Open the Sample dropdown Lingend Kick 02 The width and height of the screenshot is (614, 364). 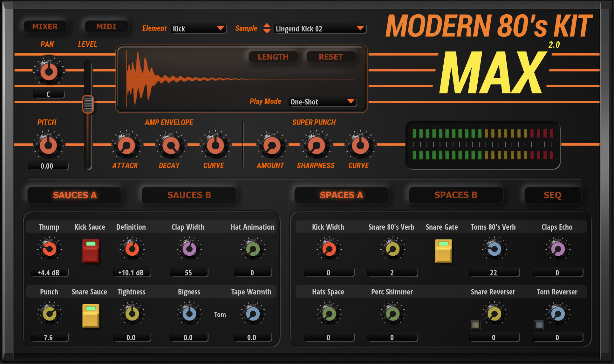pyautogui.click(x=320, y=29)
